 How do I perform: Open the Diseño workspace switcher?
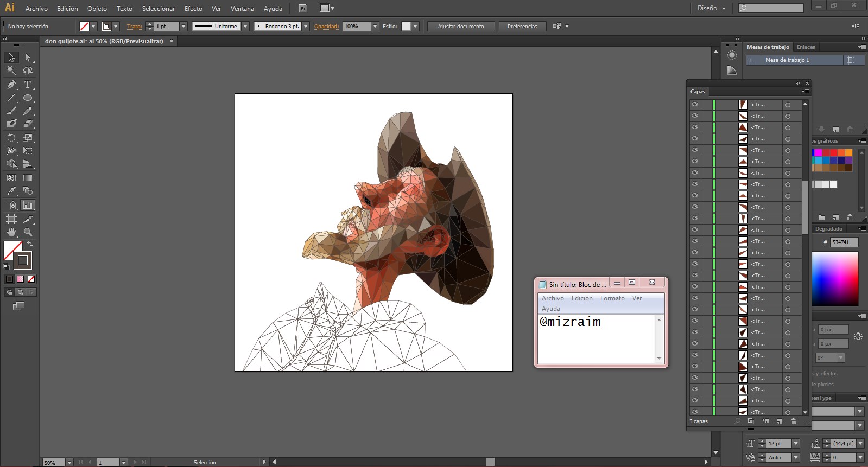(711, 8)
